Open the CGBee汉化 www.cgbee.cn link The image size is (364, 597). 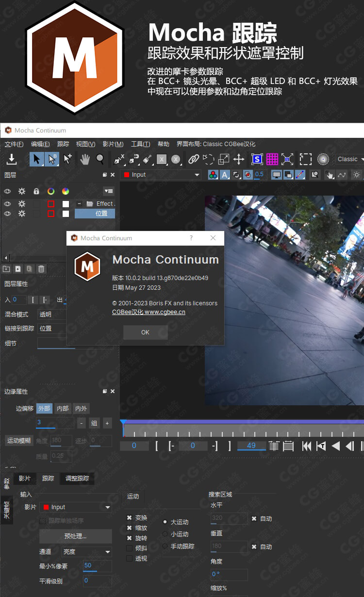point(149,313)
